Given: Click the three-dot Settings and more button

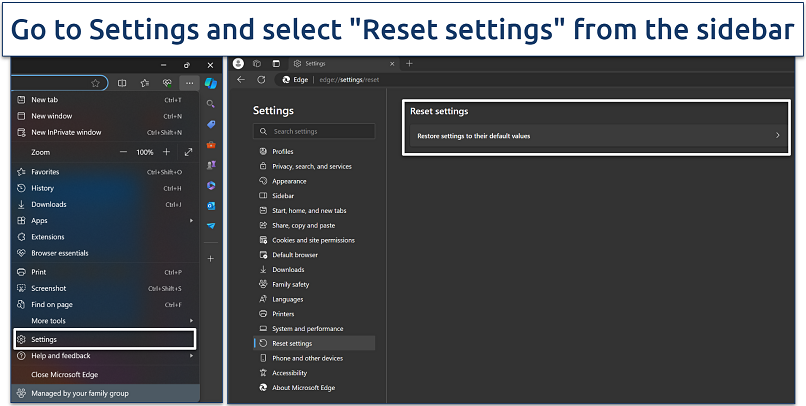Looking at the screenshot, I should click(x=189, y=83).
